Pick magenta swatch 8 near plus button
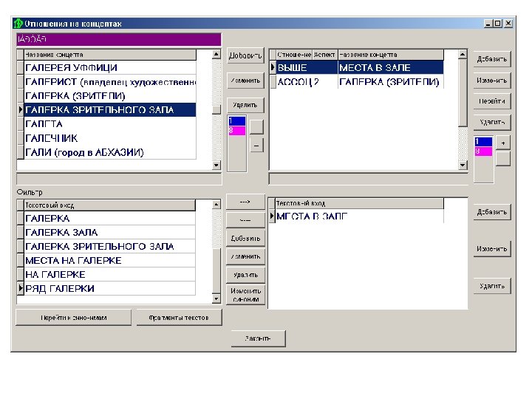The width and height of the screenshot is (532, 399). pyautogui.click(x=483, y=151)
